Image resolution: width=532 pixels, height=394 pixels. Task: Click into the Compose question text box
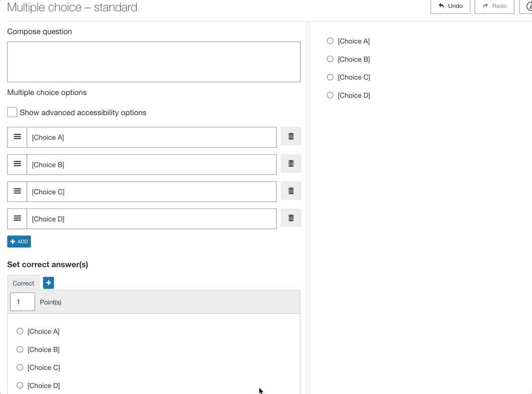(x=154, y=62)
